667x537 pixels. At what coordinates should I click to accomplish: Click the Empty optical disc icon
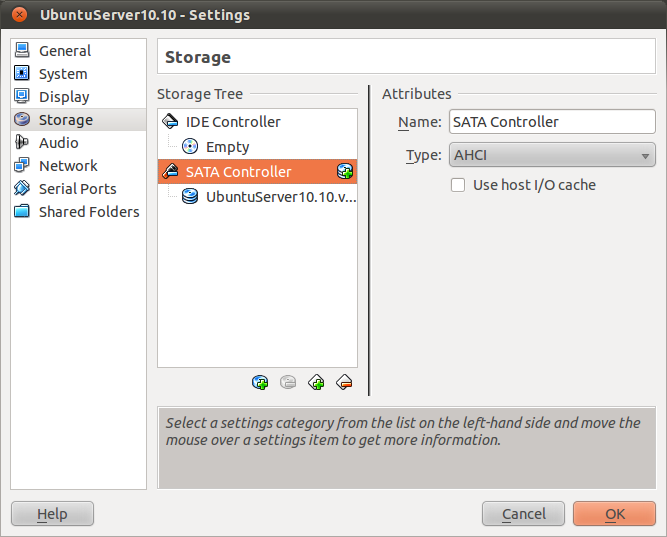click(x=190, y=147)
